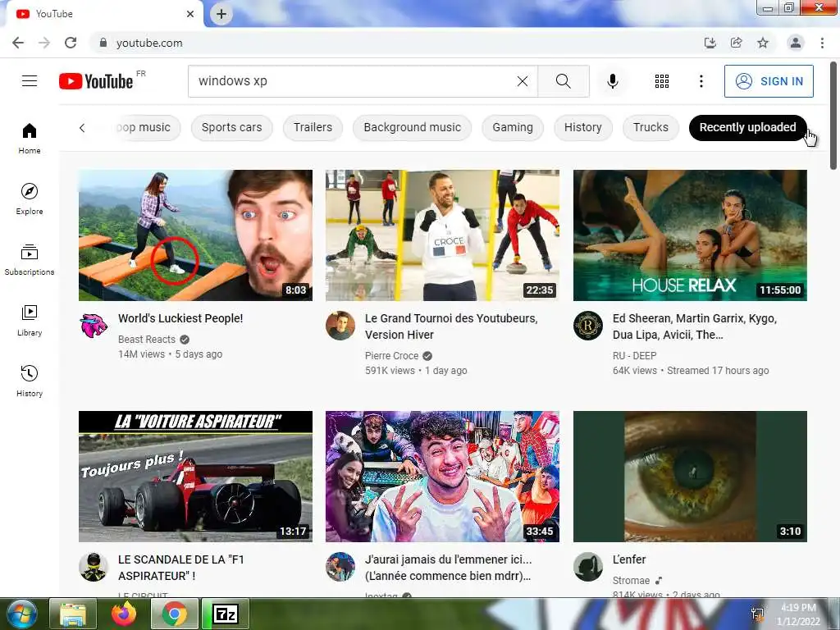Open History in the sidebar
Image resolution: width=840 pixels, height=630 pixels.
pyautogui.click(x=30, y=381)
